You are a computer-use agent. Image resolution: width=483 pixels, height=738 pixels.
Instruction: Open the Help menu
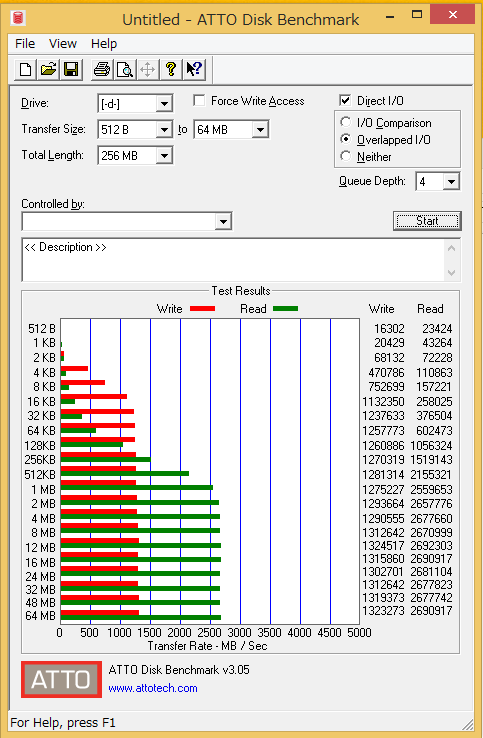(104, 44)
